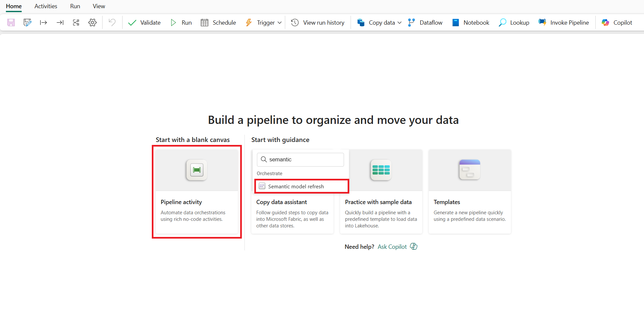Click the Ask Copilot link

[x=392, y=247]
